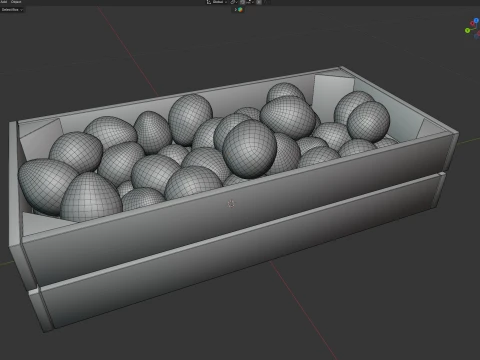Click the blue Z axis on navigation gizmo
Image resolution: width=480 pixels, height=360 pixels.
pos(476,20)
